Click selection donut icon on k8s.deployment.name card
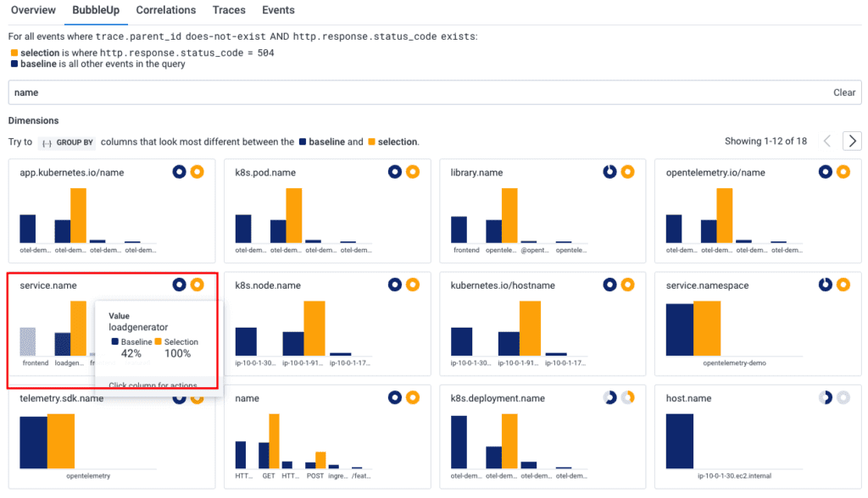Image resolution: width=868 pixels, height=498 pixels. pos(627,397)
